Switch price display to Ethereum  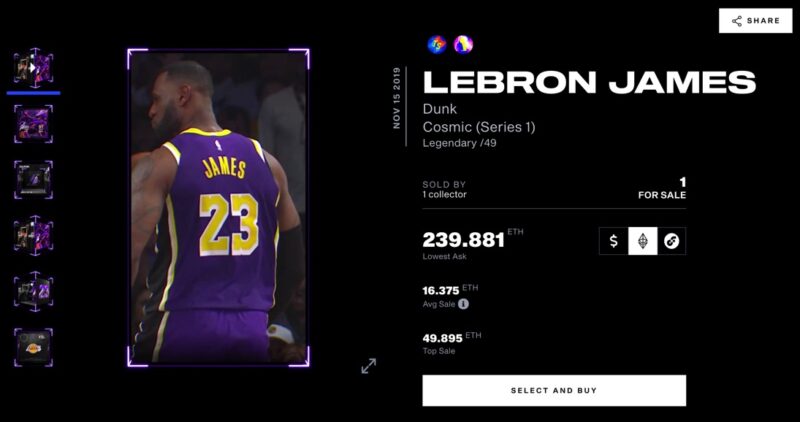[643, 241]
